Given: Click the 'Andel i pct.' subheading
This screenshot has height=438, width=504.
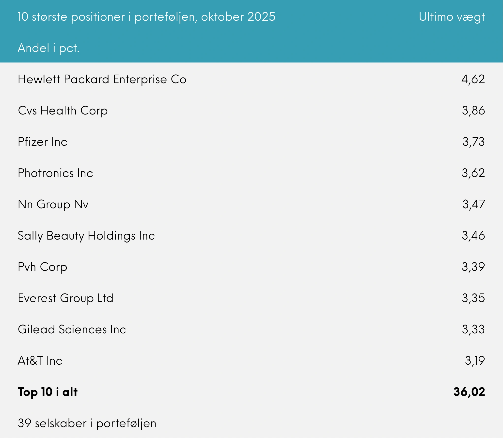Looking at the screenshot, I should click(x=48, y=48).
